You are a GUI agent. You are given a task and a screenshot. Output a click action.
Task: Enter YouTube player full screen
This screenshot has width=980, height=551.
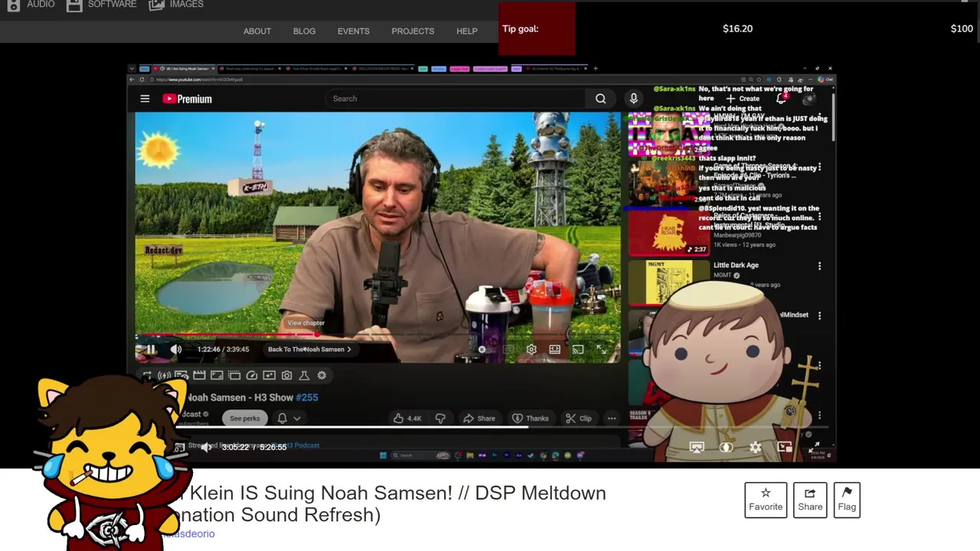pyautogui.click(x=602, y=350)
